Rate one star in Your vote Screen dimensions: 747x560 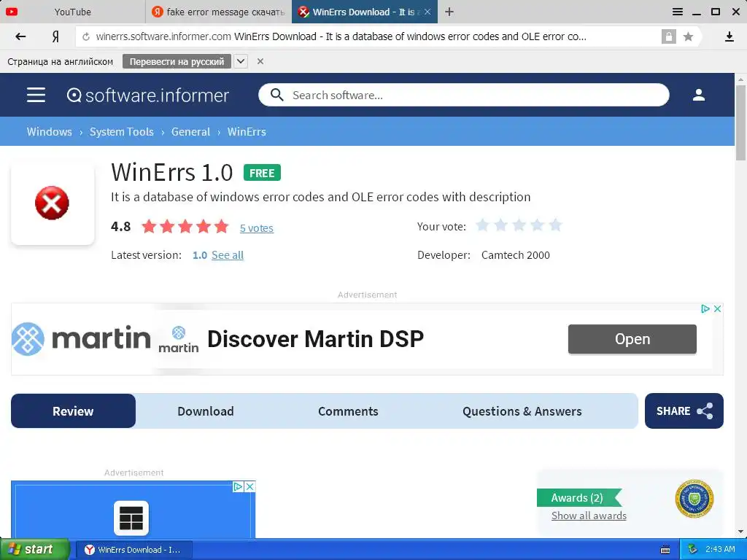click(x=483, y=225)
